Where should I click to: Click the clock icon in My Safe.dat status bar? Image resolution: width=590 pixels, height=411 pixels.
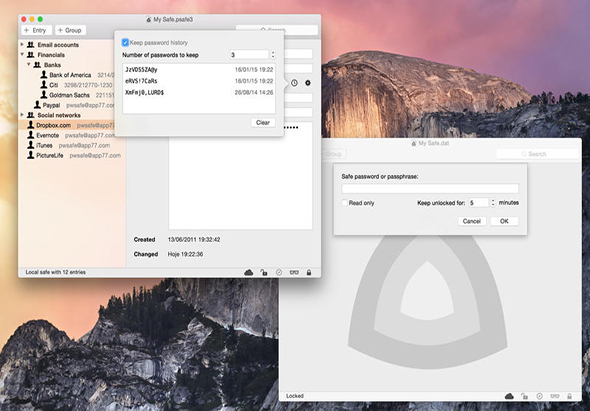coord(540,396)
